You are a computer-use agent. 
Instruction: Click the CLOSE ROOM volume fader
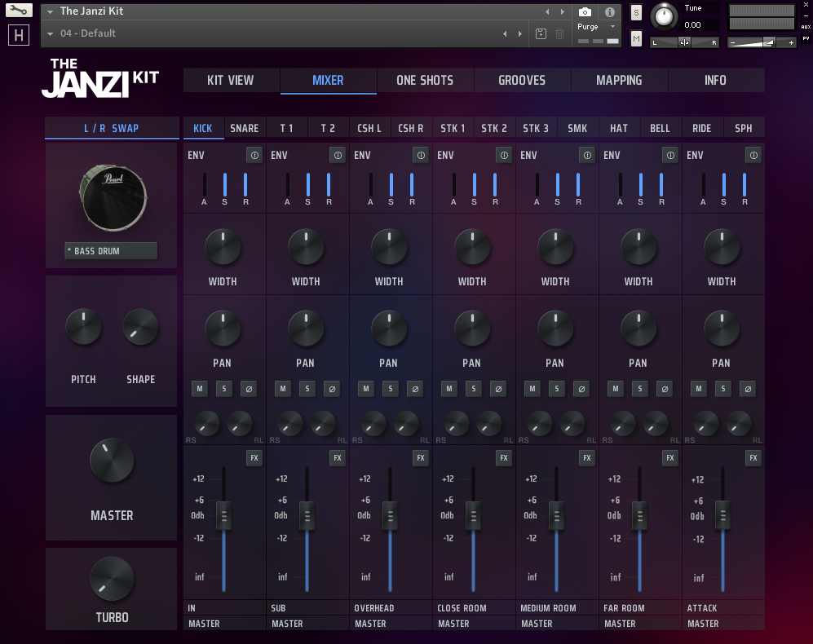[473, 515]
